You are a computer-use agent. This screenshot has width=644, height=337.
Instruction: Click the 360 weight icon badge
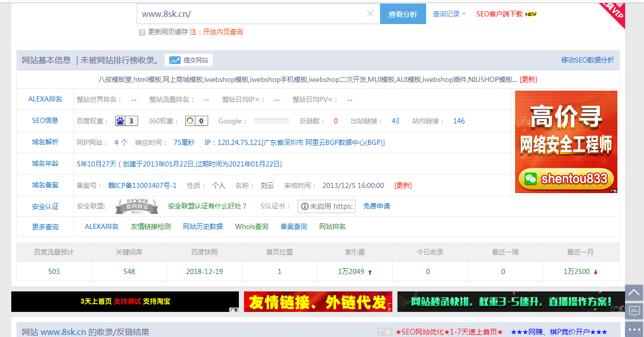(x=196, y=121)
